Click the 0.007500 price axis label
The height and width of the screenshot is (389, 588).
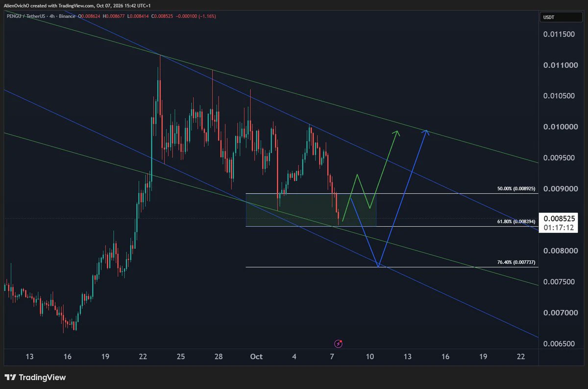[x=559, y=282]
